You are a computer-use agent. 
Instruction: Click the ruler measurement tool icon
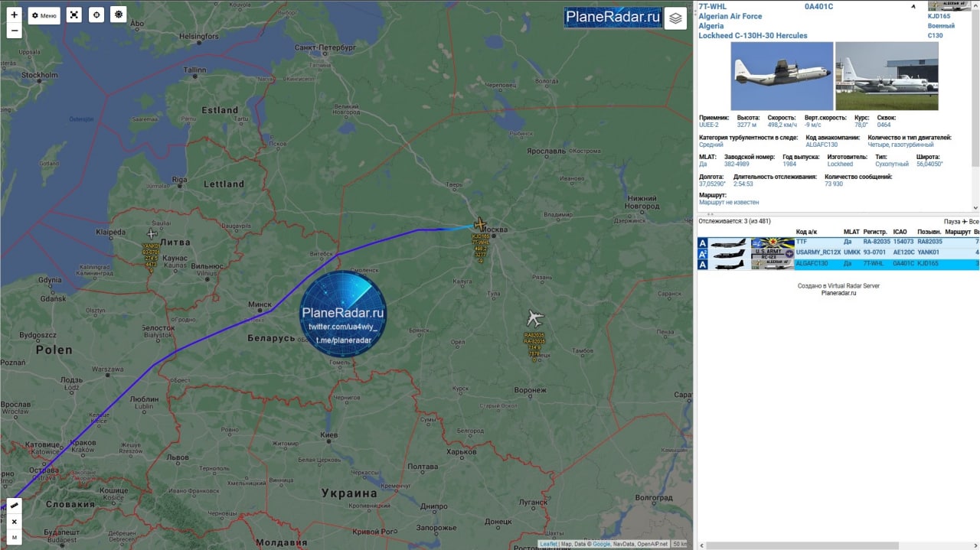pyautogui.click(x=14, y=506)
